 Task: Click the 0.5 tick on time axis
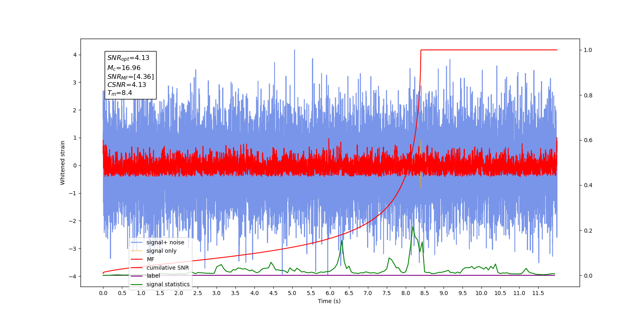point(122,293)
